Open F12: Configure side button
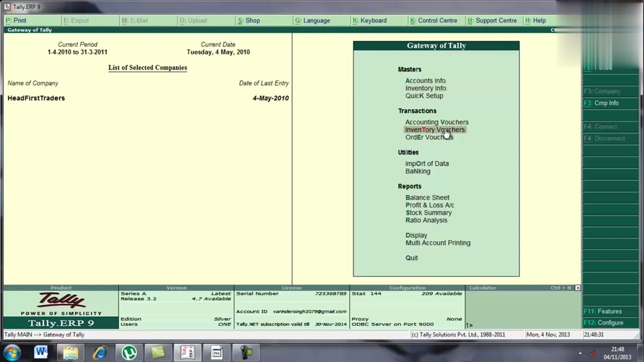 (x=611, y=323)
